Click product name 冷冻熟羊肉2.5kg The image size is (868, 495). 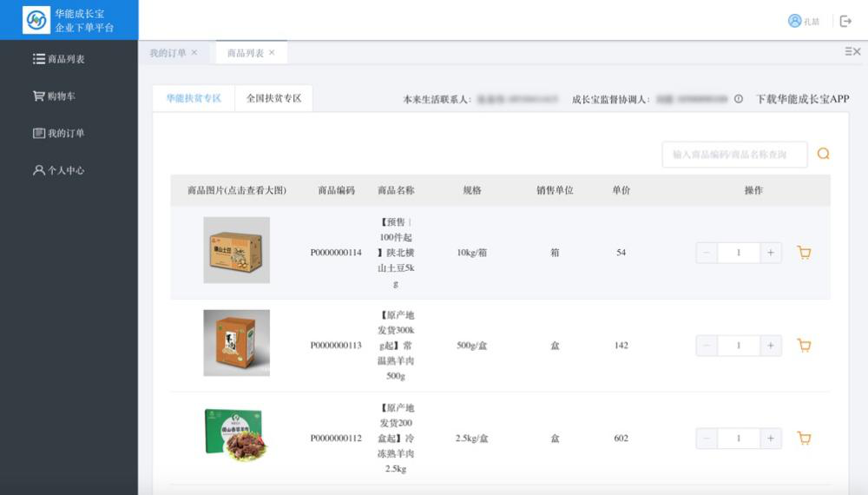[396, 438]
